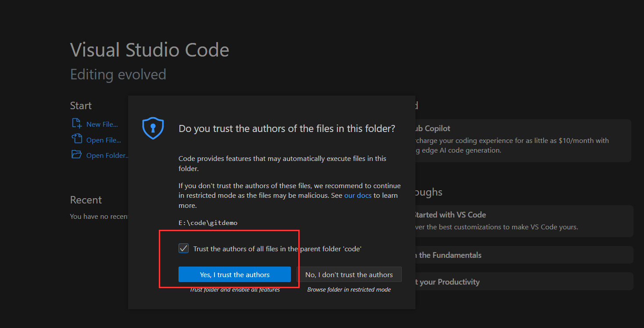Open Get Started with VS Code walkthrough

[x=524, y=221]
